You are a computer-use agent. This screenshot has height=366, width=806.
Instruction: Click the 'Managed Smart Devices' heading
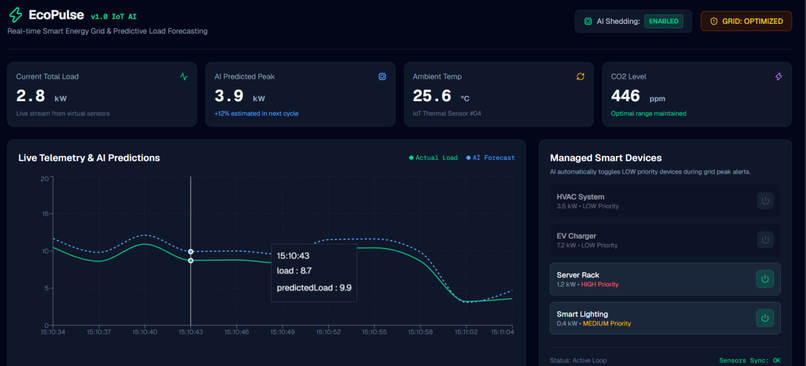click(x=606, y=158)
